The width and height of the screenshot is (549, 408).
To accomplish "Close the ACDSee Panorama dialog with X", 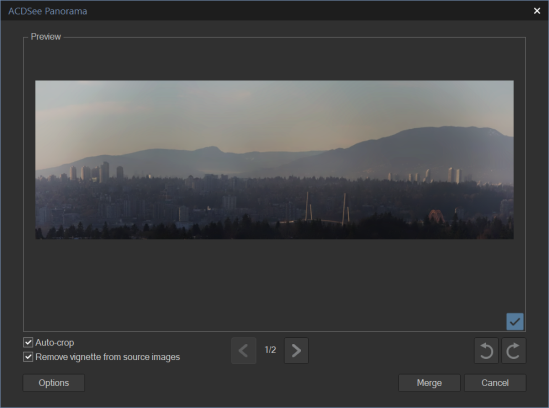I will (537, 11).
